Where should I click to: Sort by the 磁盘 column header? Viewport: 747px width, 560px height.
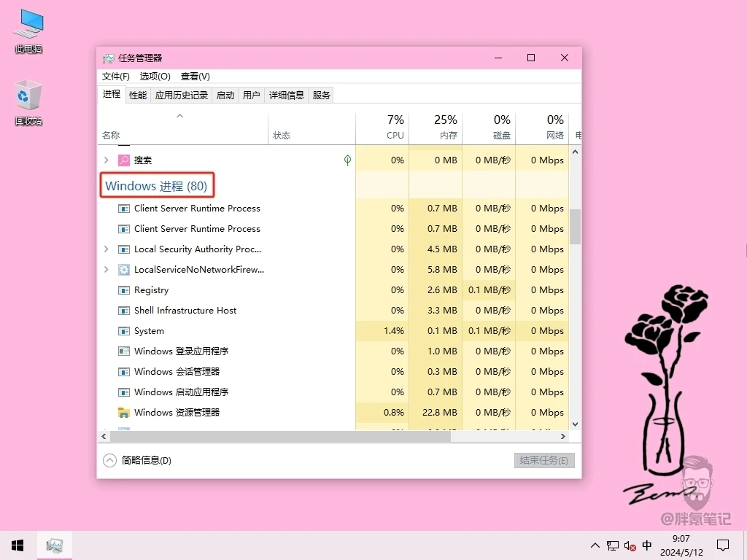[x=489, y=128]
